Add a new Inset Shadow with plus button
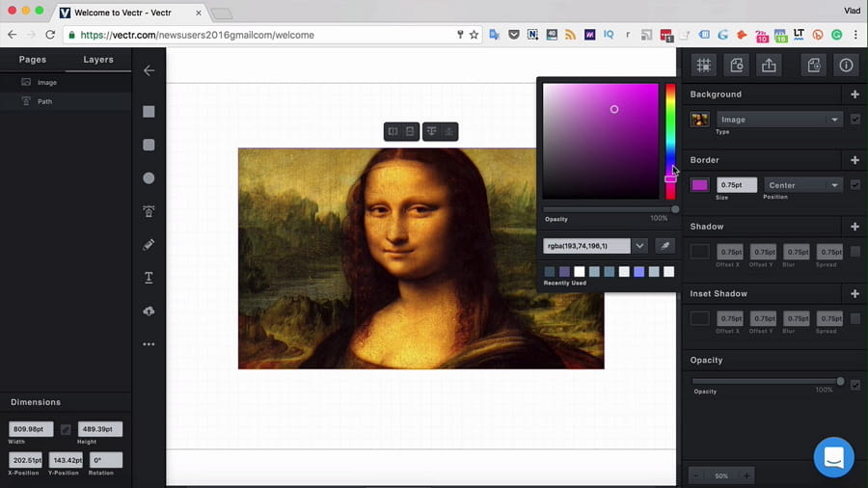Image resolution: width=868 pixels, height=488 pixels. click(x=854, y=293)
